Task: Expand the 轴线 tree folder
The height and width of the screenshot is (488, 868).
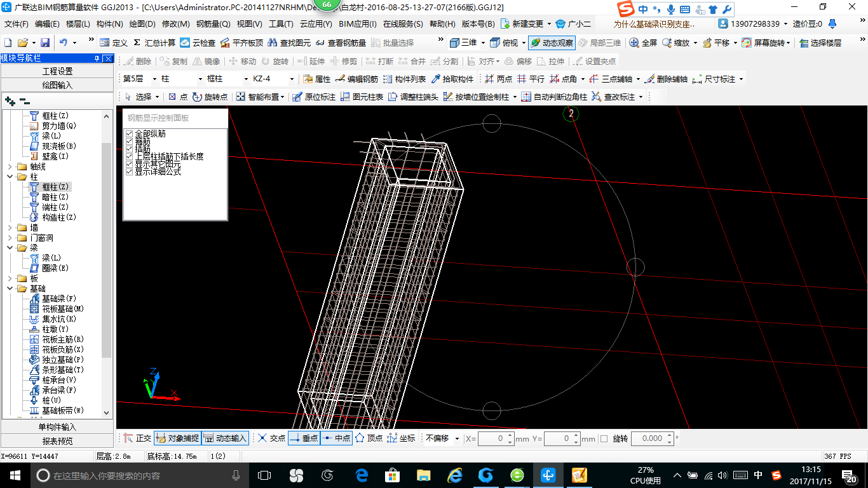Action: point(10,166)
